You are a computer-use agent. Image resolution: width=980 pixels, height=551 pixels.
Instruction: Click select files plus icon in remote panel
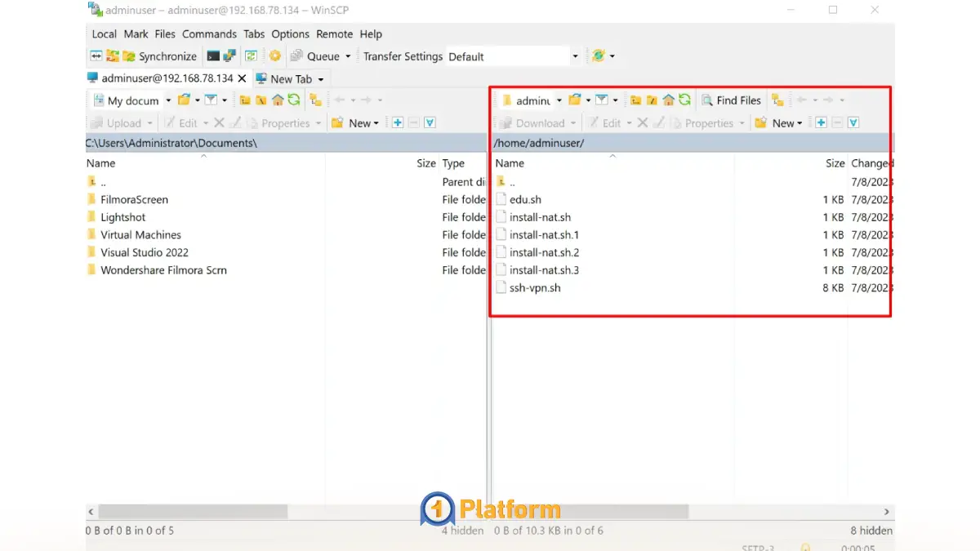point(821,123)
